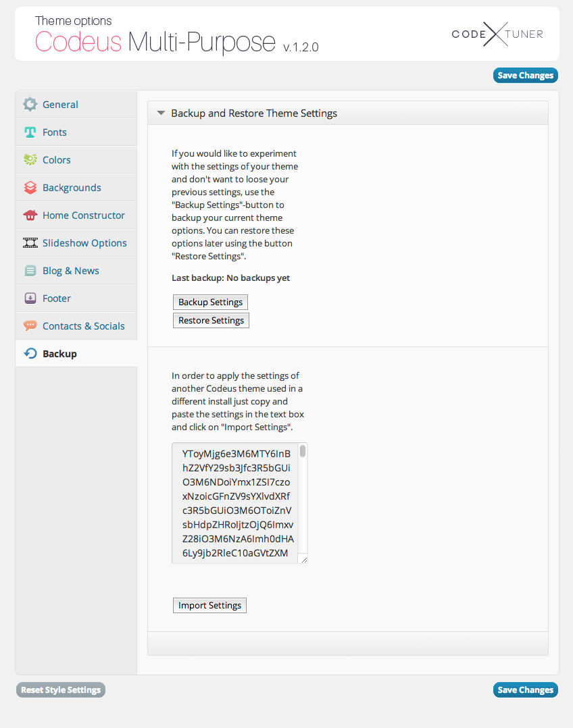
Task: Collapse the Backup and Restore Theme Settings section
Action: (x=161, y=113)
